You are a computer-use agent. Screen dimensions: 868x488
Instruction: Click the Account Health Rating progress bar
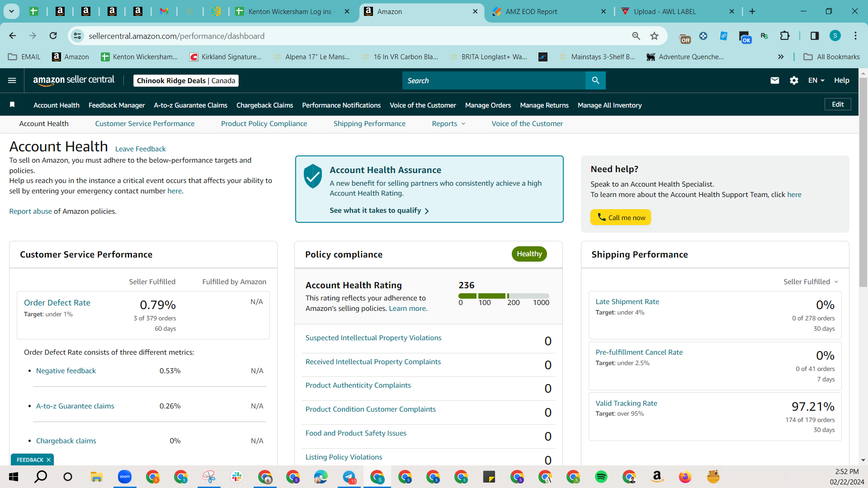point(504,296)
